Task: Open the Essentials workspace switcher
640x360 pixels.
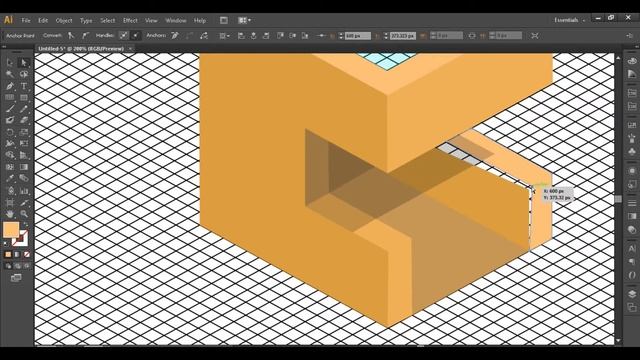Action: [x=569, y=20]
